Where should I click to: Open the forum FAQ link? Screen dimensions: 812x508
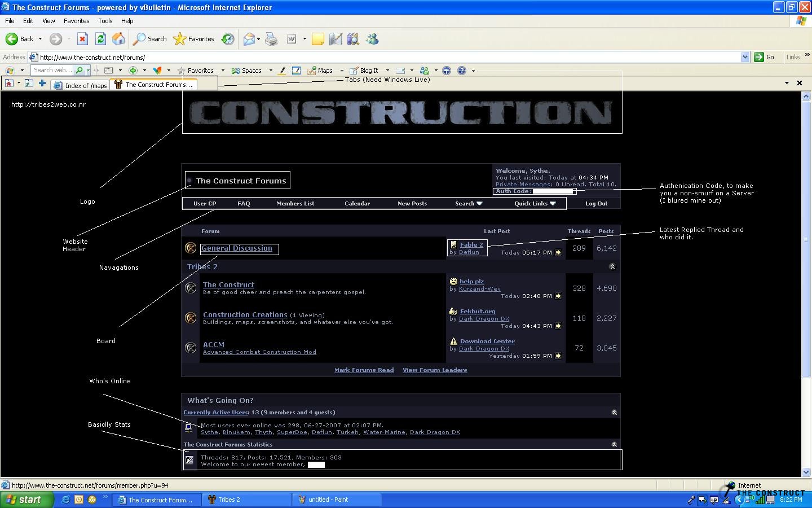(244, 204)
